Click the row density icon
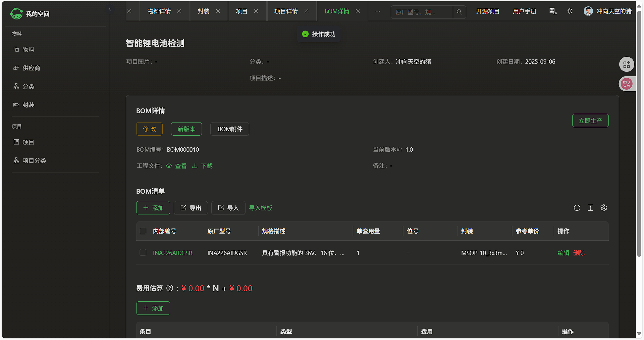 [590, 208]
